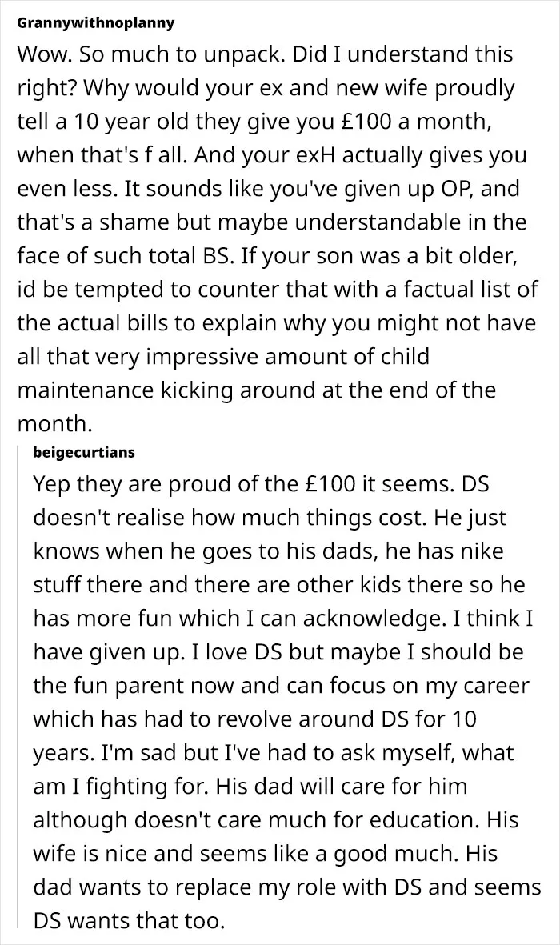
Task: Open the beigecurtians user profile
Action: click(84, 452)
